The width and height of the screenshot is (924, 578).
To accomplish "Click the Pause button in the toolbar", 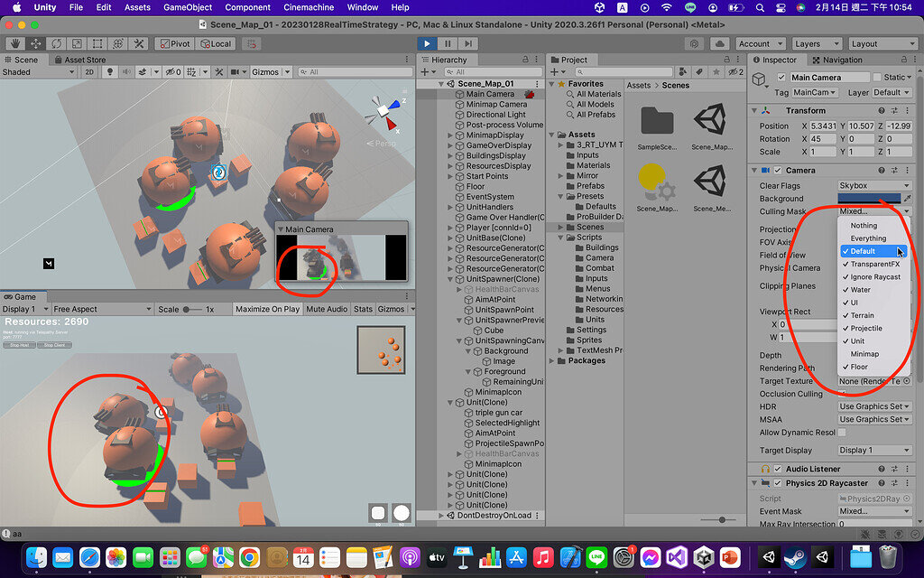I will 446,42.
